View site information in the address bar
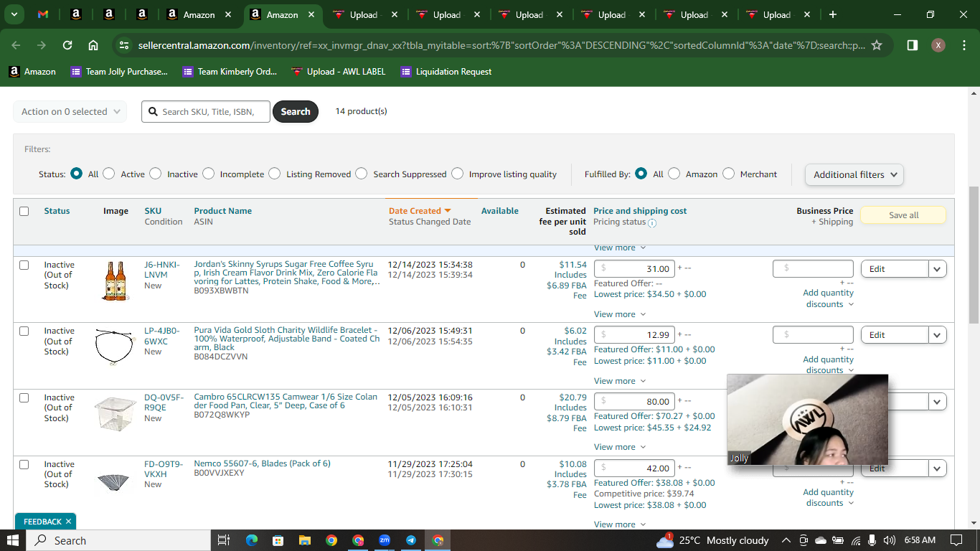The image size is (980, 551). click(124, 45)
